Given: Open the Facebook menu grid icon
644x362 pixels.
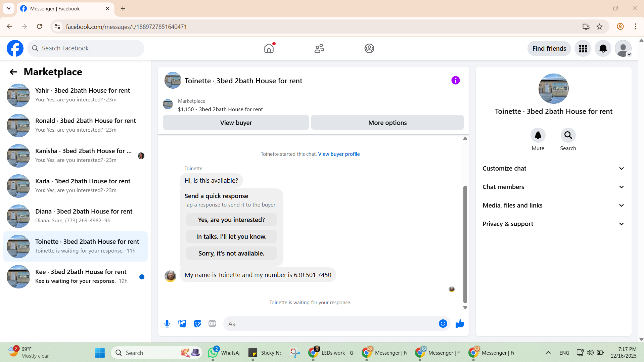Looking at the screenshot, I should click(x=583, y=49).
